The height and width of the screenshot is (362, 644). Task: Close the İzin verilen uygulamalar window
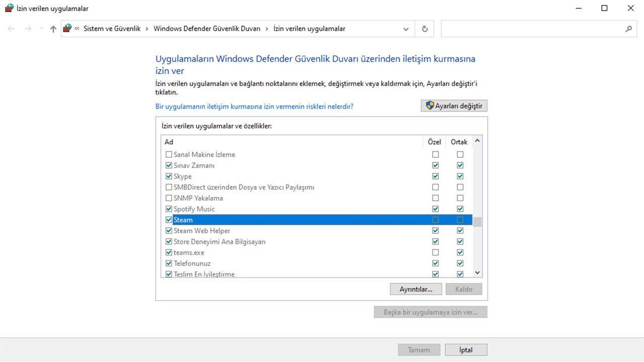click(631, 8)
